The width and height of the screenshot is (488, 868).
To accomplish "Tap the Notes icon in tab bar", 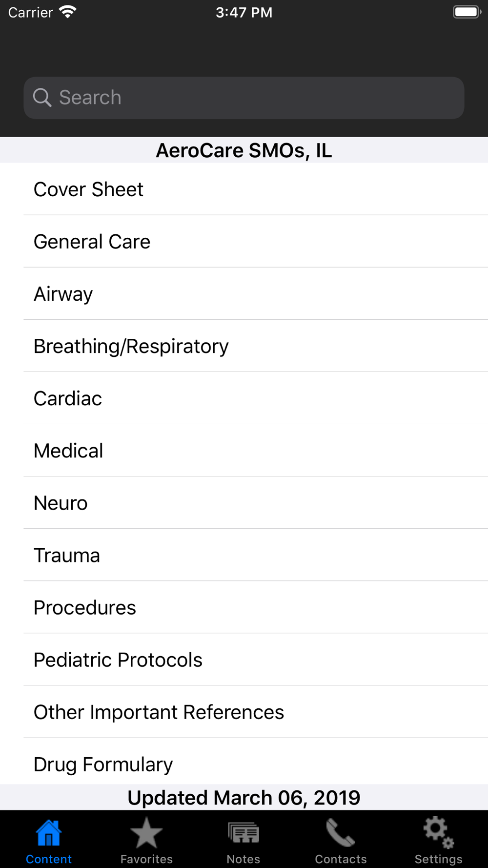I will (x=244, y=833).
